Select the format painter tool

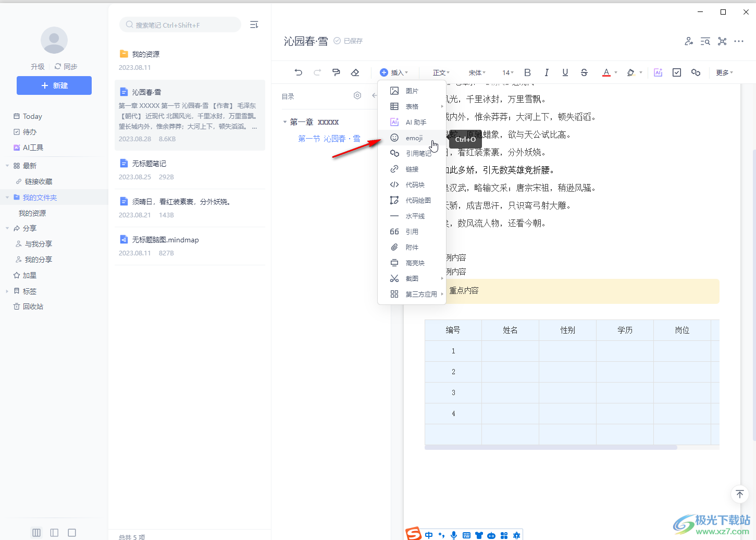coord(336,72)
